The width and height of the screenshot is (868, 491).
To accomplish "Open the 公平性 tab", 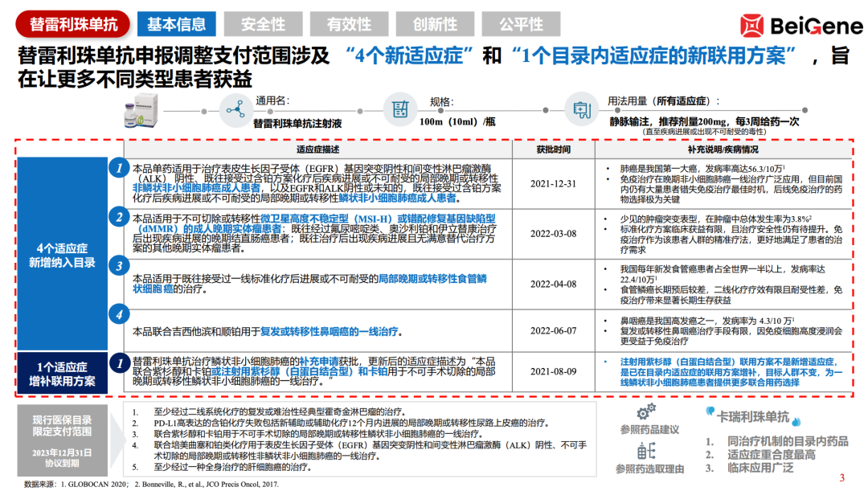I will pyautogui.click(x=521, y=24).
